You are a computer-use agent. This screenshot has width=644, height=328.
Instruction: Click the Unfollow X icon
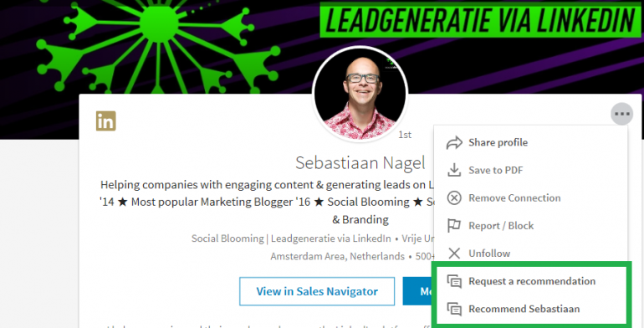tap(454, 254)
